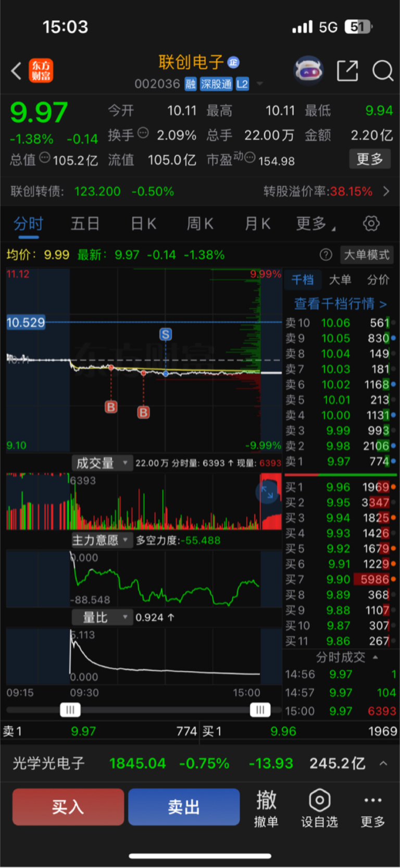Select the 买11 9.86 order row
This screenshot has width=400, height=868.
341,641
